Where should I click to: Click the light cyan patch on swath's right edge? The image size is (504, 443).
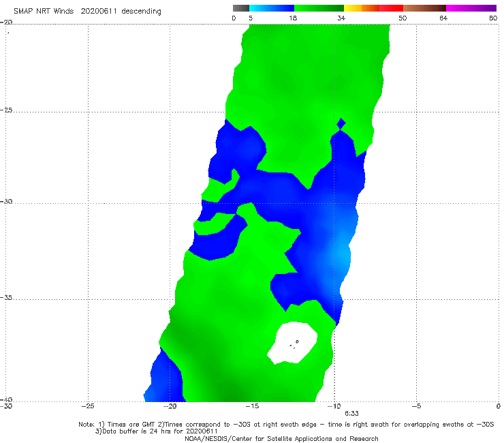pos(344,254)
